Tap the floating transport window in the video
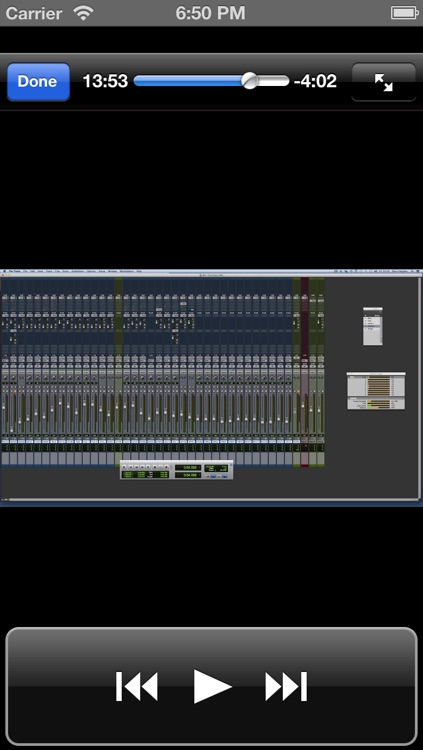This screenshot has height=750, width=423. pos(177,470)
